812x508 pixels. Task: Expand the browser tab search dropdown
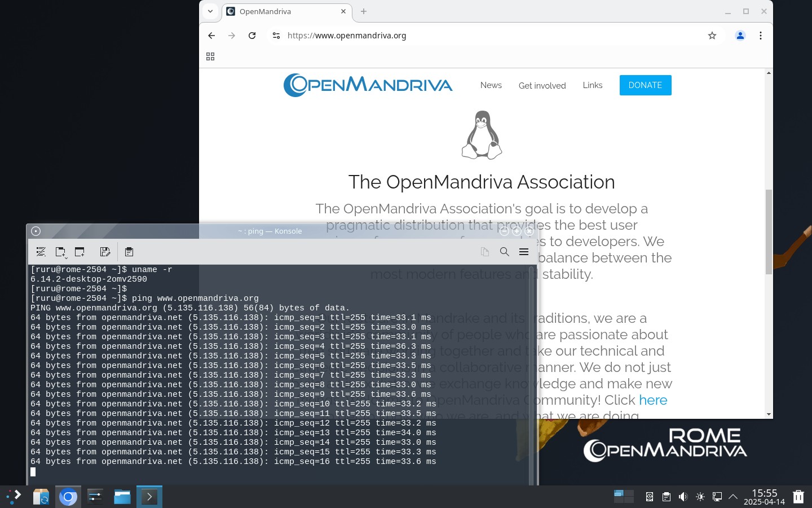(x=210, y=11)
